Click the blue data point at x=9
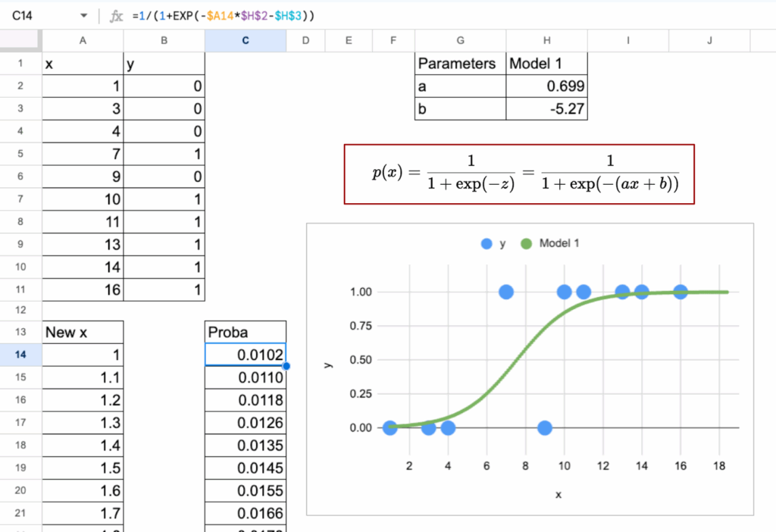Viewport: 776px width, 532px height. click(544, 428)
